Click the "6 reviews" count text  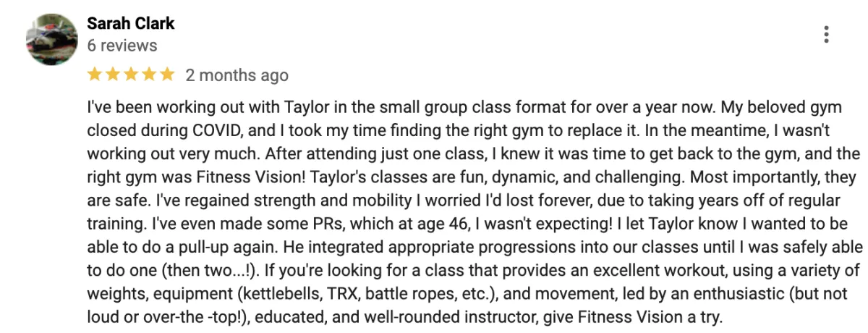[122, 46]
